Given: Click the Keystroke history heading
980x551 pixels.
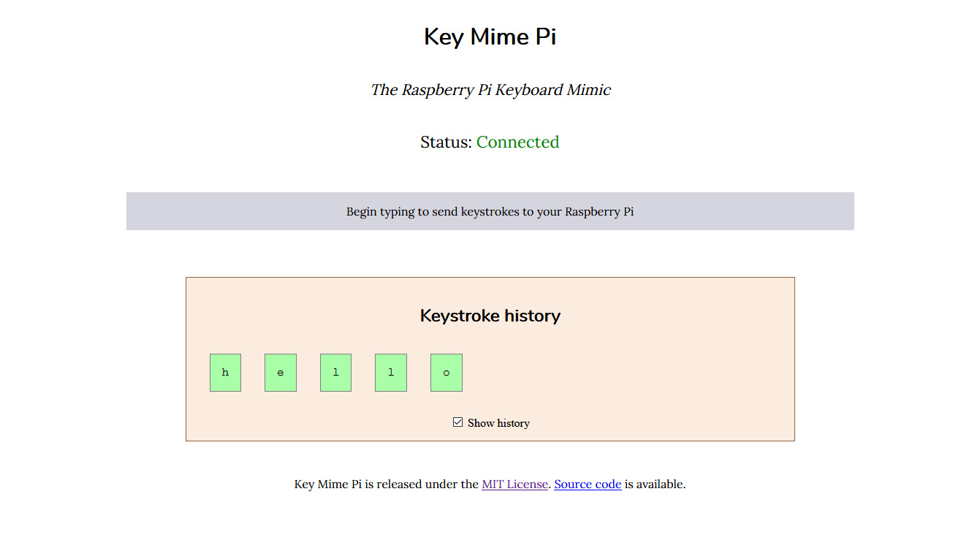Looking at the screenshot, I should point(490,316).
